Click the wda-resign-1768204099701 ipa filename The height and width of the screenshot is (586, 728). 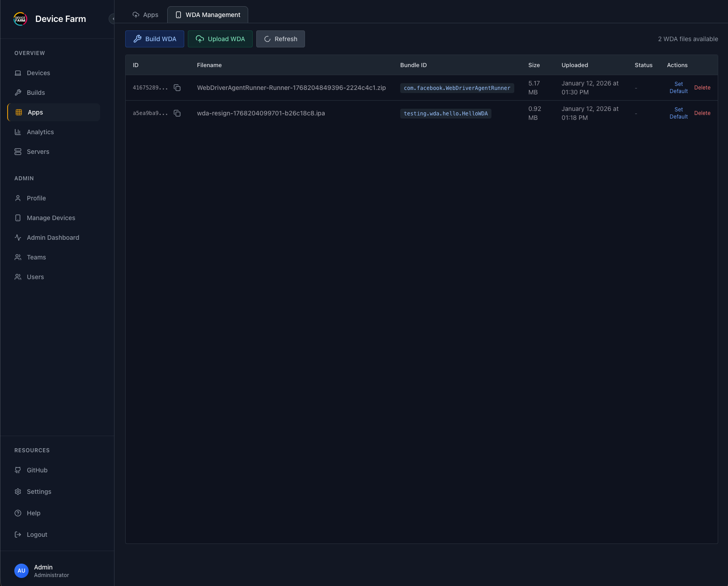(261, 113)
